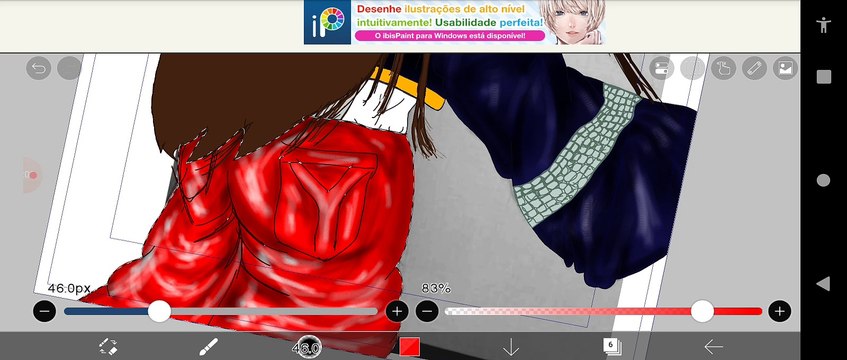Click the opacity slider handle
The image size is (847, 360).
(x=702, y=311)
